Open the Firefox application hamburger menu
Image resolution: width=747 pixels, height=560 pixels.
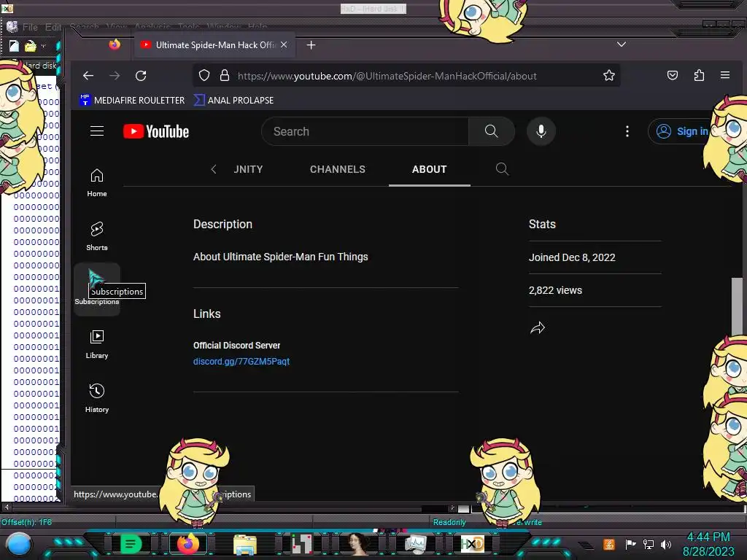coord(725,75)
